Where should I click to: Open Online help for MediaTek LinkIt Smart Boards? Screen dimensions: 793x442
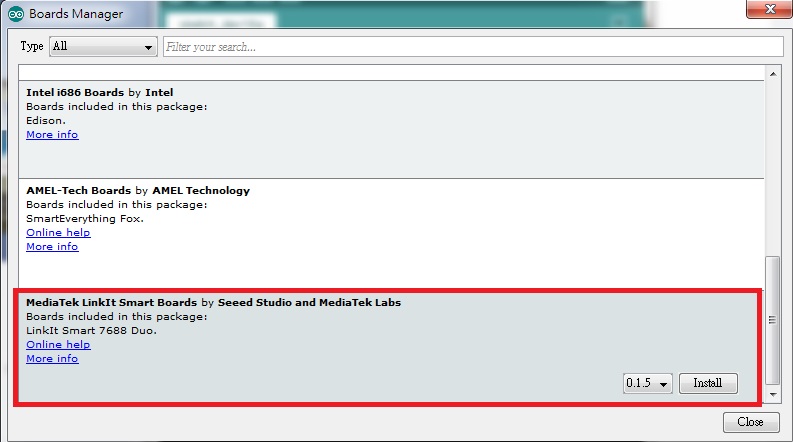pyautogui.click(x=58, y=344)
